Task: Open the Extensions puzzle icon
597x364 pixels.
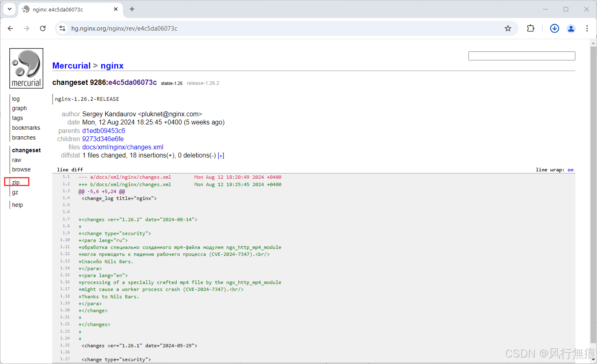Action: click(x=530, y=28)
